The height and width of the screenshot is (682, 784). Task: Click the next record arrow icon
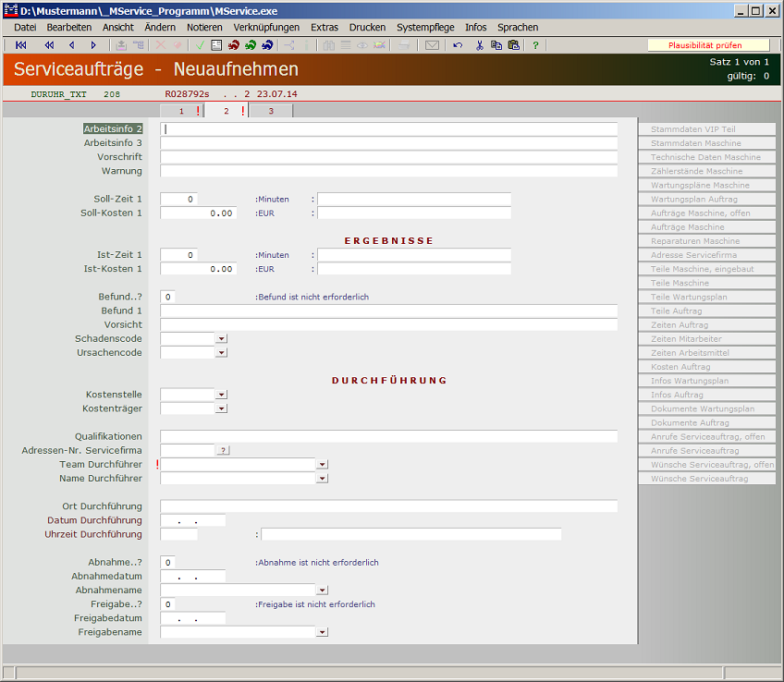coord(93,45)
